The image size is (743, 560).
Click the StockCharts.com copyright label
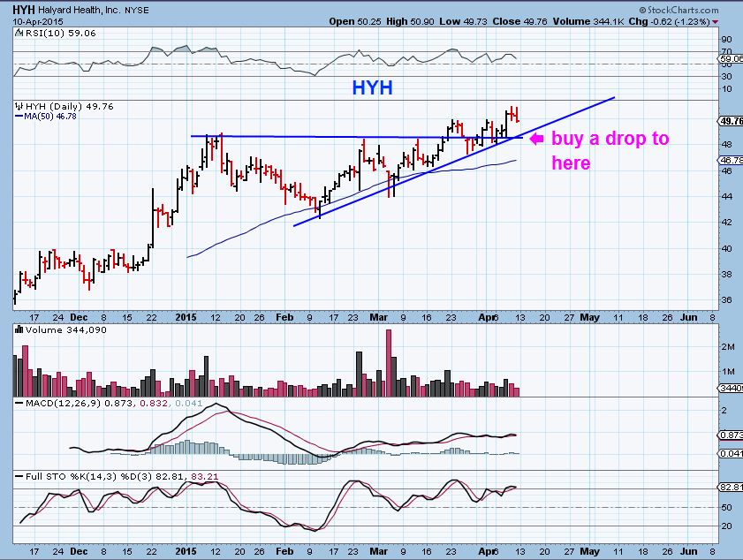tap(679, 10)
